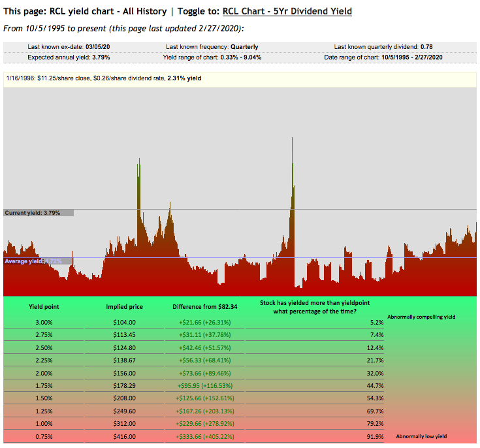The image size is (480, 448).
Task: Click the 0.75% yield point cell
Action: [44, 437]
